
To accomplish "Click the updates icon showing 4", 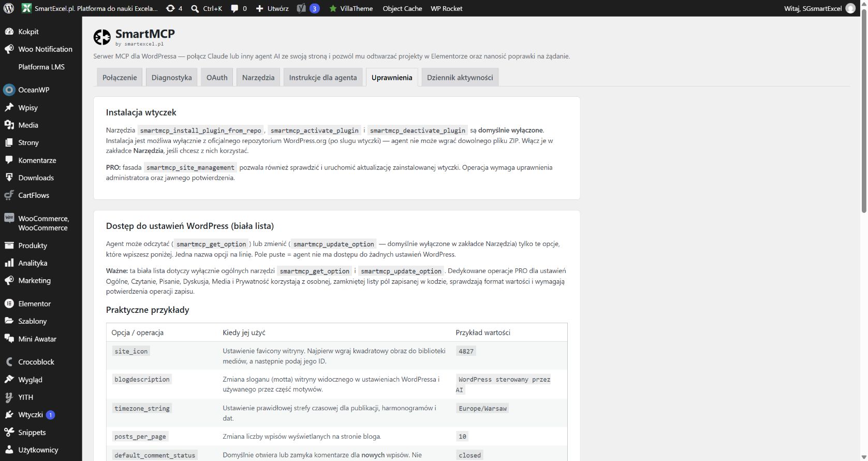I will (x=174, y=8).
